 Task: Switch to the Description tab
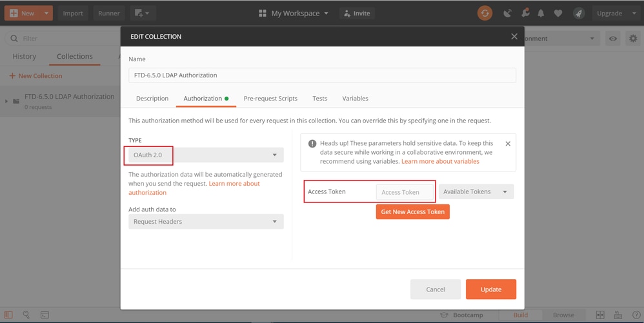152,99
